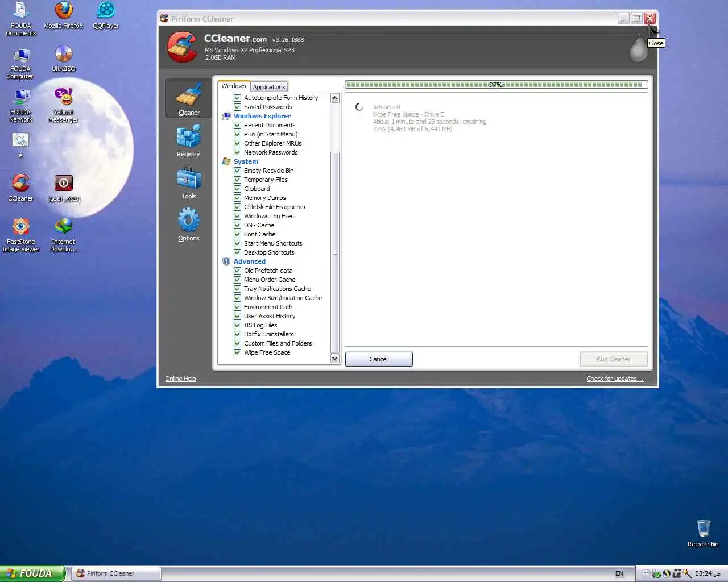This screenshot has width=728, height=582.
Task: Open the Registry section
Action: (188, 141)
